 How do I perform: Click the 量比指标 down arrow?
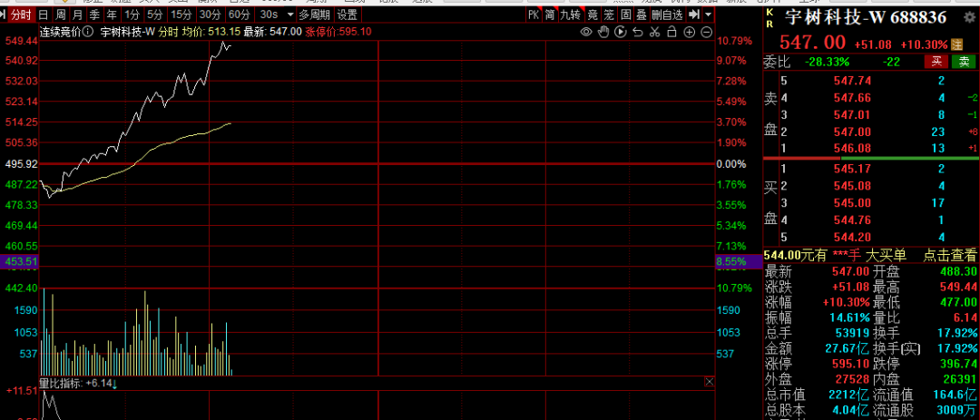point(115,383)
